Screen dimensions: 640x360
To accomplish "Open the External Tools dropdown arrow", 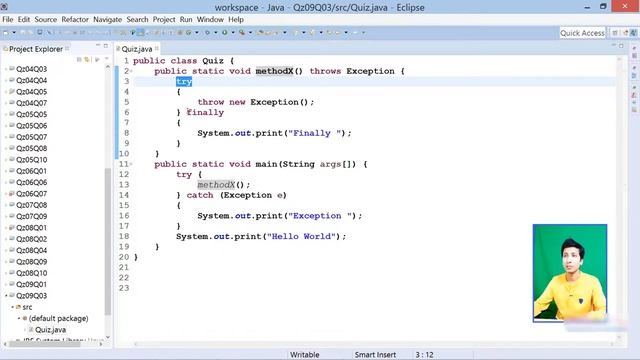I will pos(250,33).
